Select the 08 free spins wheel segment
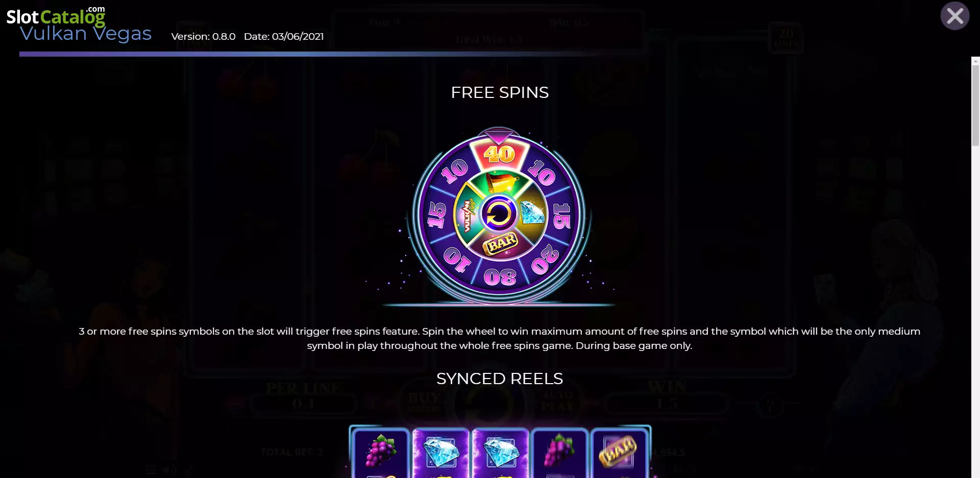 click(x=500, y=278)
